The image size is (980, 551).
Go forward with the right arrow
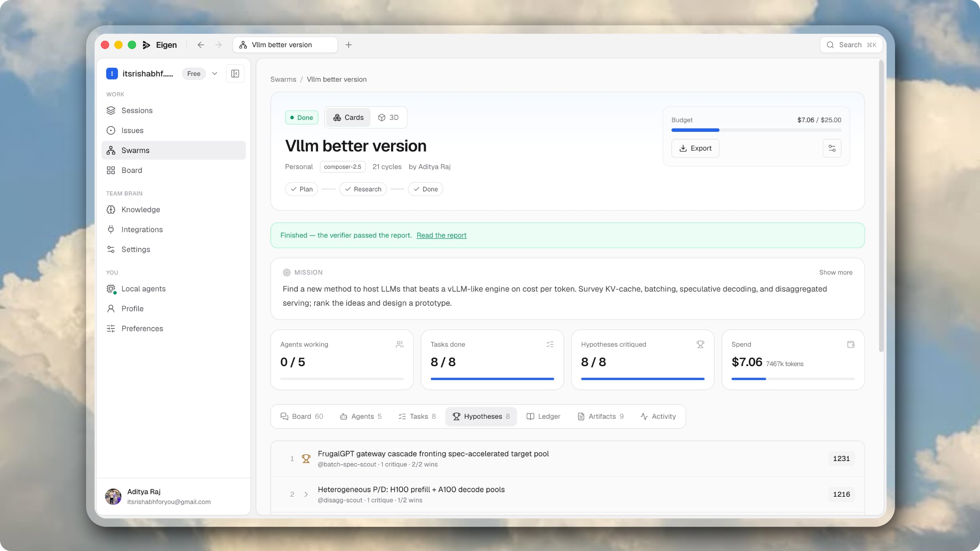(x=218, y=45)
